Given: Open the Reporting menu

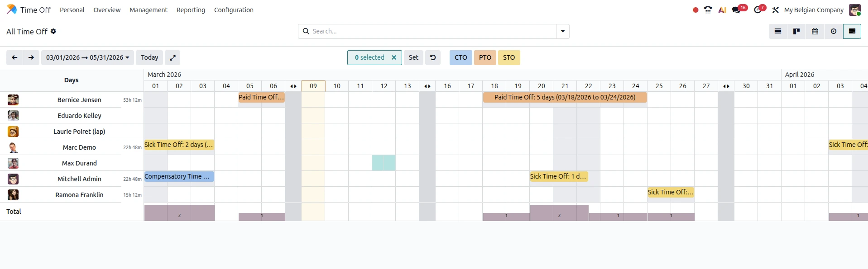Looking at the screenshot, I should point(191,9).
